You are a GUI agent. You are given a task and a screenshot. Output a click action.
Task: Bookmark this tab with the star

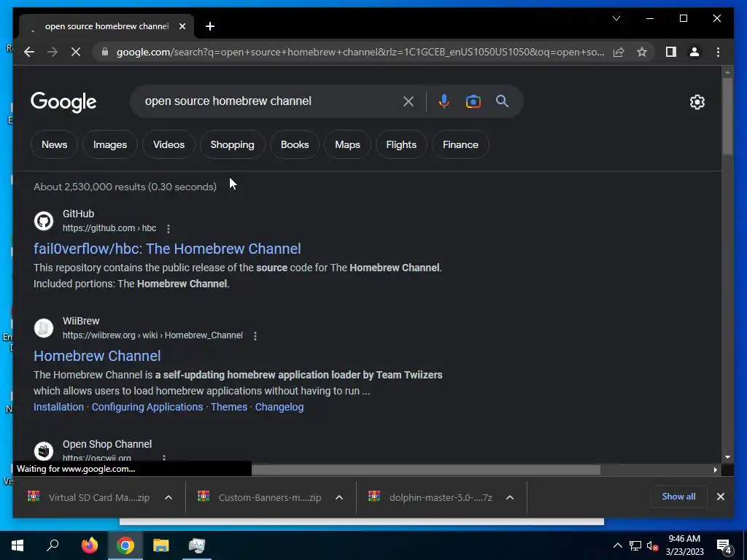pos(642,52)
